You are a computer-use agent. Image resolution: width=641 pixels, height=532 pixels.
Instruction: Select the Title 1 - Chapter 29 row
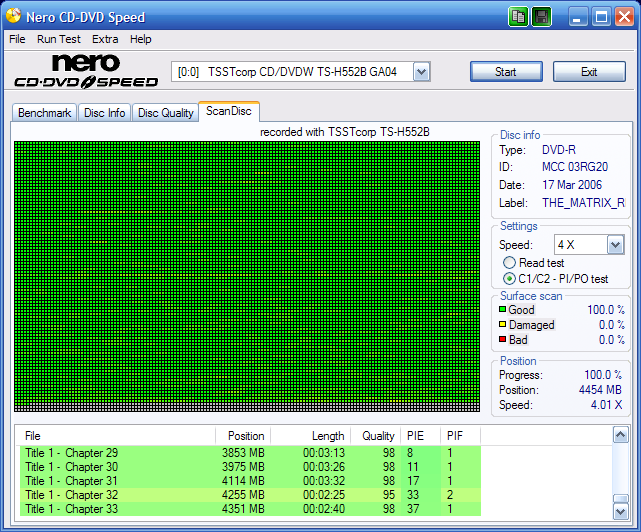[250, 453]
